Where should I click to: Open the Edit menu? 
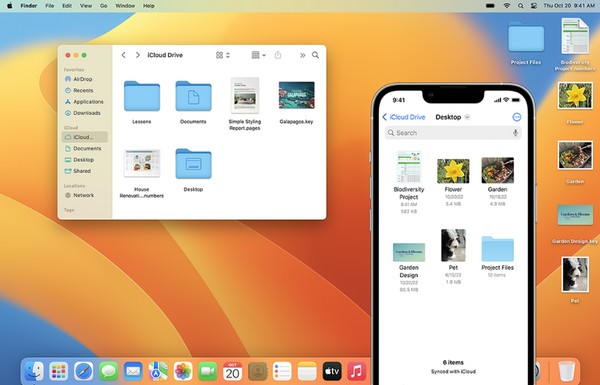tap(67, 6)
